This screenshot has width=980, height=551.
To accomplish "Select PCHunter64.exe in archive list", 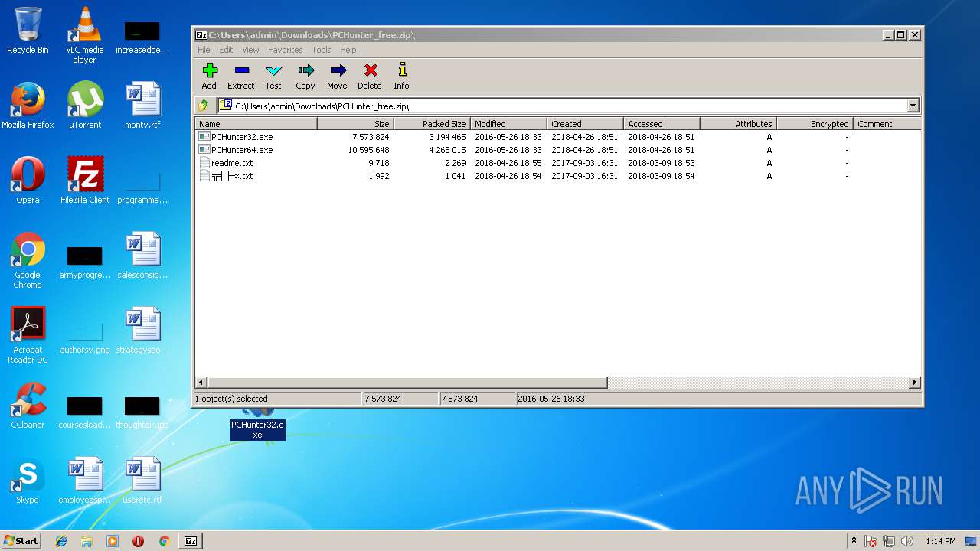I will point(242,150).
